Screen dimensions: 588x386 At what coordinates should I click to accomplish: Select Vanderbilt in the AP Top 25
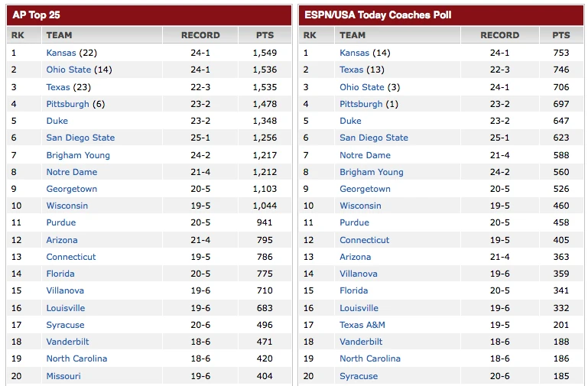point(68,342)
